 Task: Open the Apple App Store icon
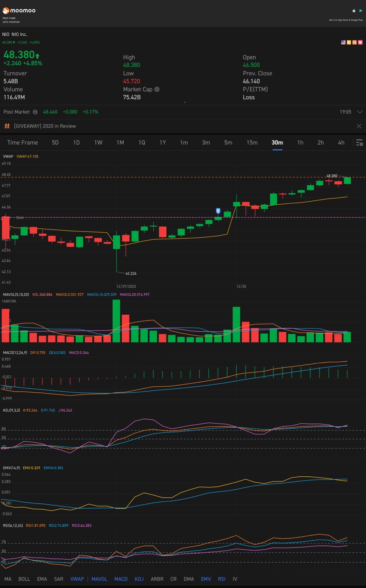354,11
